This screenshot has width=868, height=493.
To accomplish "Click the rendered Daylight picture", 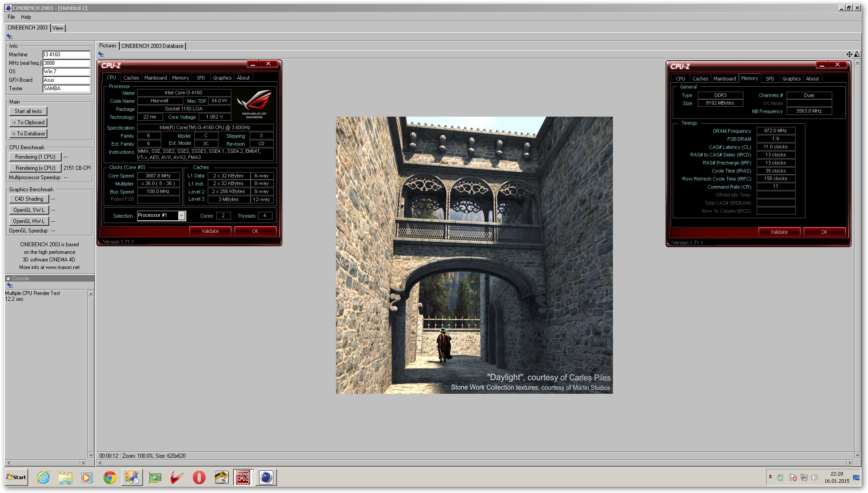I will 474,255.
